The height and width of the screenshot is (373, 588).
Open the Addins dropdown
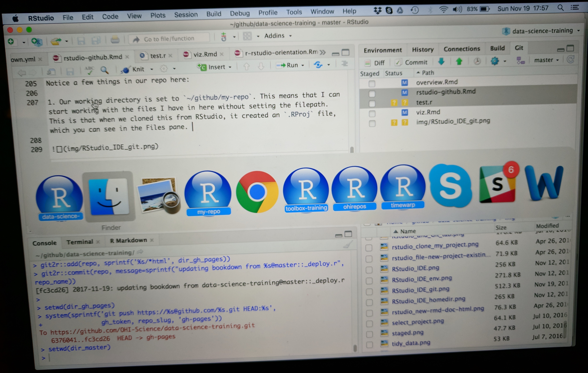point(278,36)
